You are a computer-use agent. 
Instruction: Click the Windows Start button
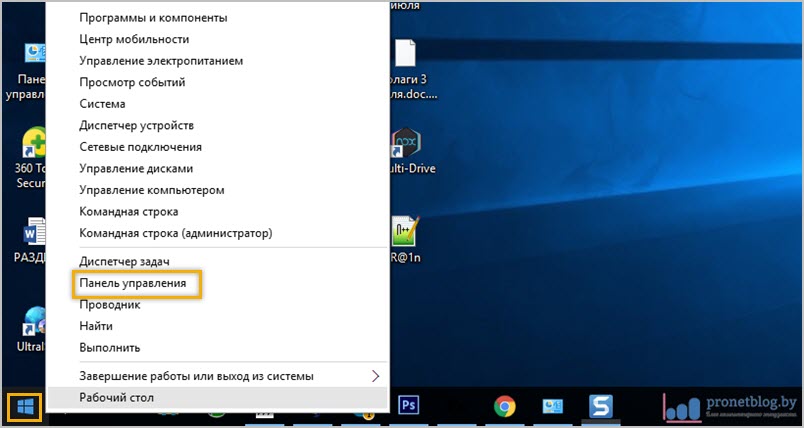click(x=24, y=406)
